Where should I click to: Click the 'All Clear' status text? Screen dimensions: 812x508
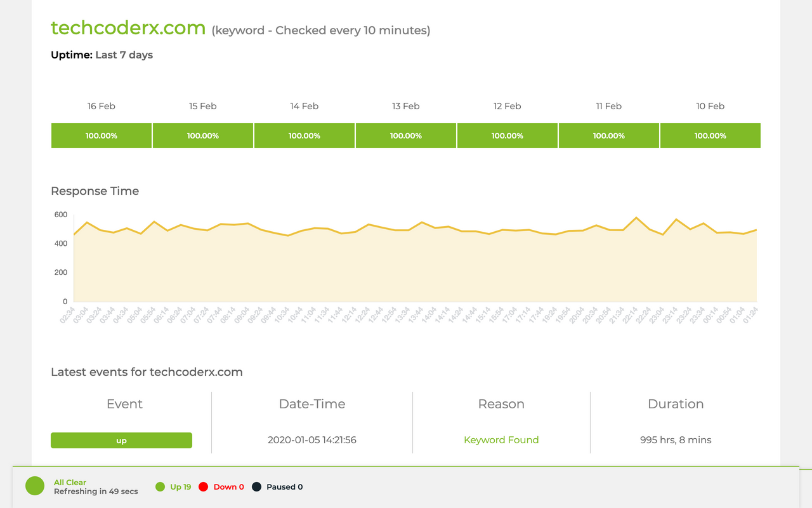70,483
